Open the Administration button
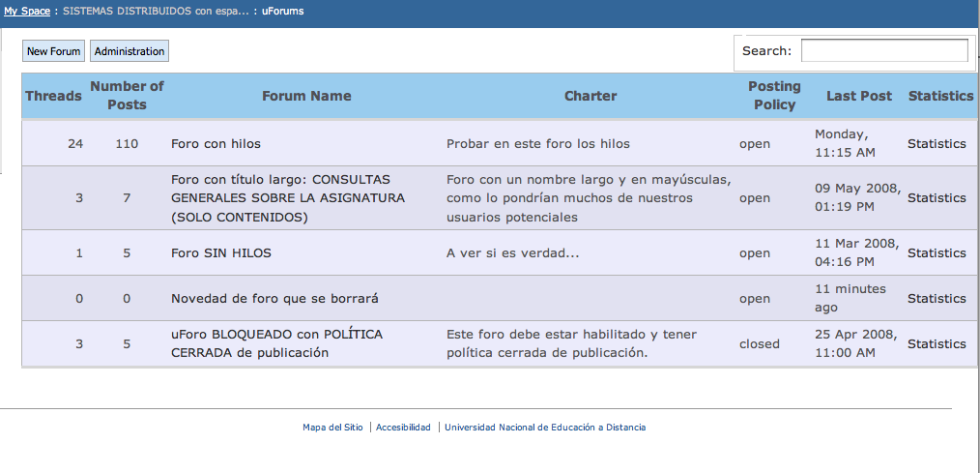 pyautogui.click(x=130, y=51)
